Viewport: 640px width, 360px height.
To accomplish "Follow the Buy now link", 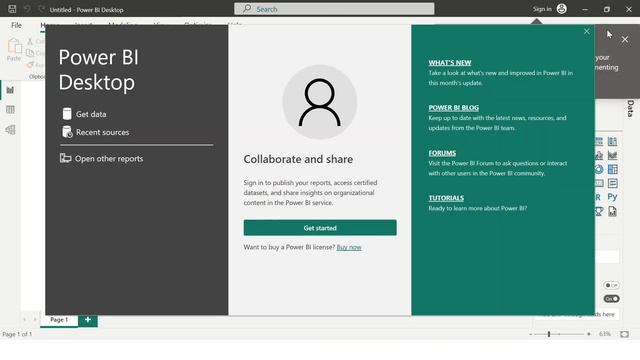I will pos(349,247).
